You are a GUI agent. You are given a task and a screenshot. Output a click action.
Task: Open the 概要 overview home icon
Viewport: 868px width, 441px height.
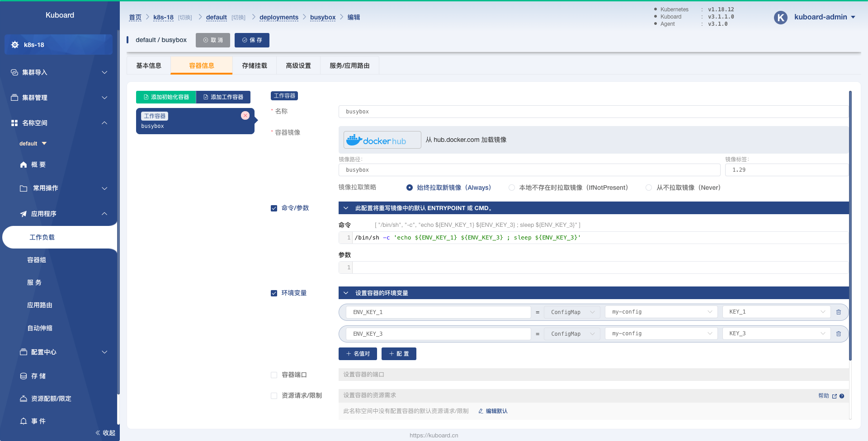24,165
